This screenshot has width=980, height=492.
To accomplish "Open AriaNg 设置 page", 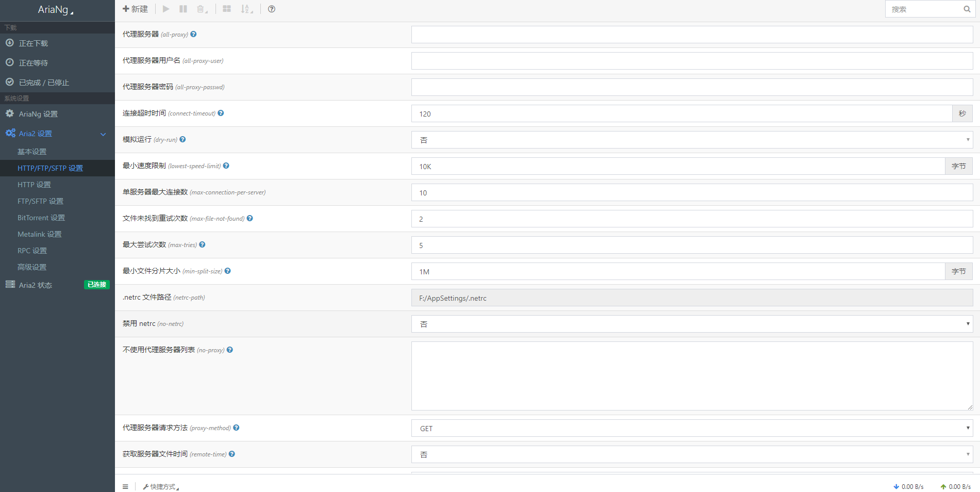I will click(57, 114).
